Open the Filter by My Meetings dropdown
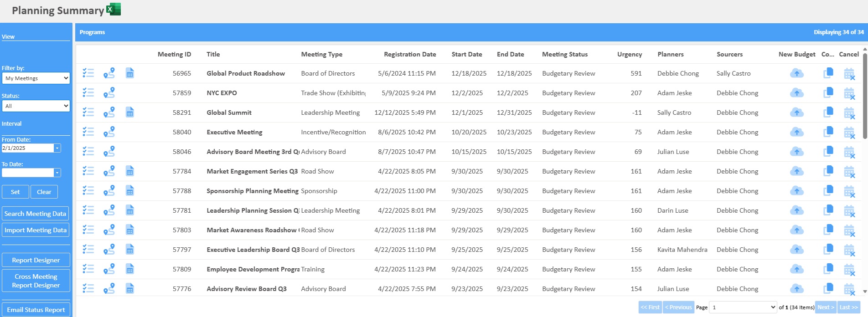 36,78
